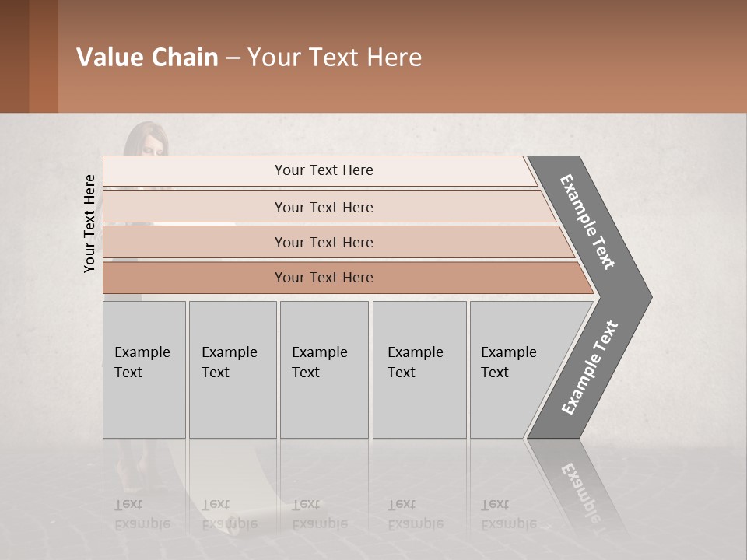This screenshot has height=560, width=747.
Task: Select the fourth gray 'Example Text' box
Action: coord(419,369)
